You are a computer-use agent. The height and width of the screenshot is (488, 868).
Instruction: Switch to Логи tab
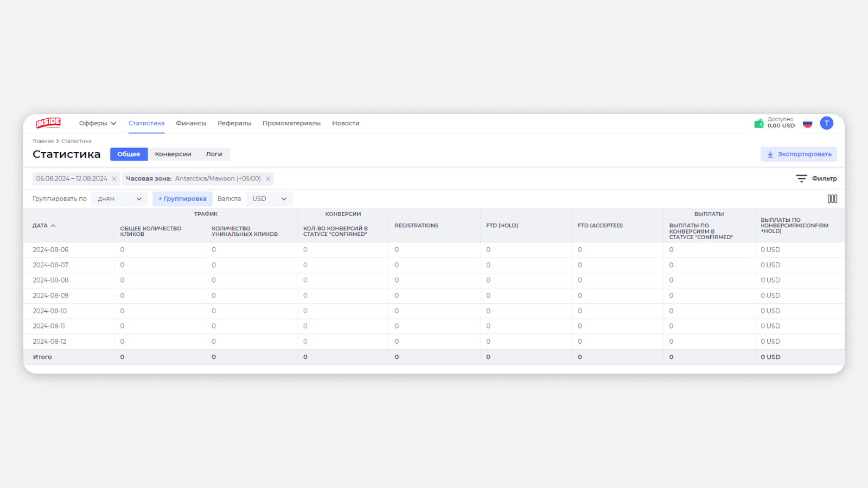tap(214, 154)
